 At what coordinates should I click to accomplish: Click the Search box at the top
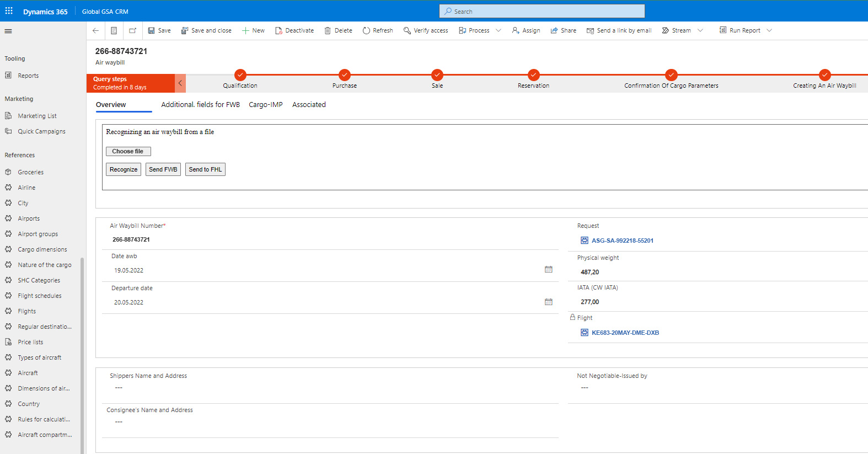542,11
